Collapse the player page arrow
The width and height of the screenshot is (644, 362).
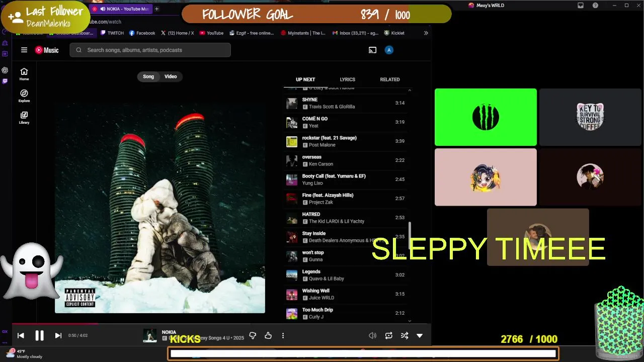[420, 335]
